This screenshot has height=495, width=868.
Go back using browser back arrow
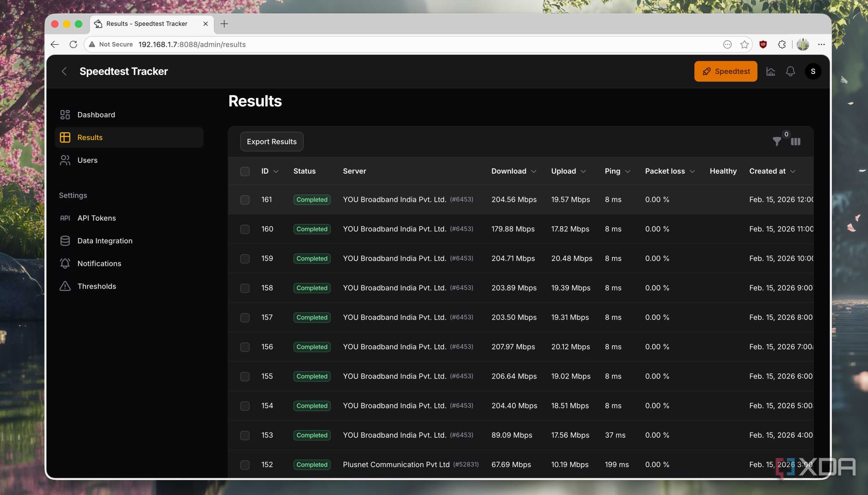pyautogui.click(x=55, y=45)
